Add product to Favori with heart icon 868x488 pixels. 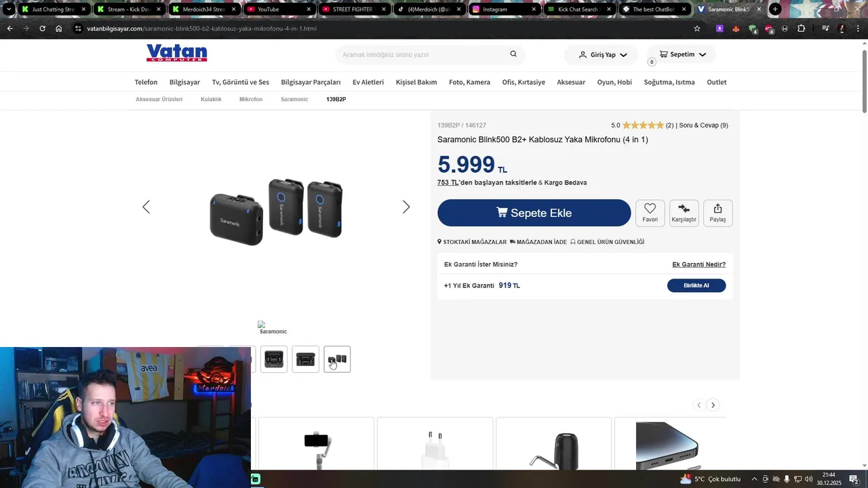coord(650,213)
